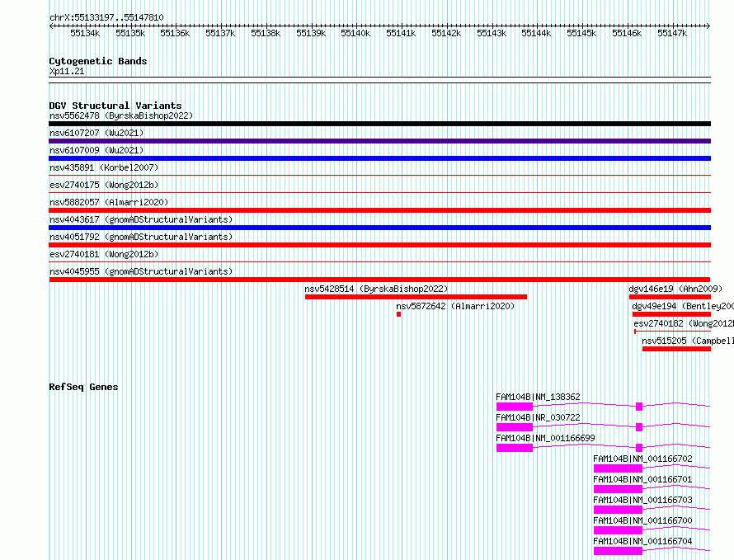Open FAM104B|NM_138362 transcript label
This screenshot has width=734, height=560.
pos(538,397)
